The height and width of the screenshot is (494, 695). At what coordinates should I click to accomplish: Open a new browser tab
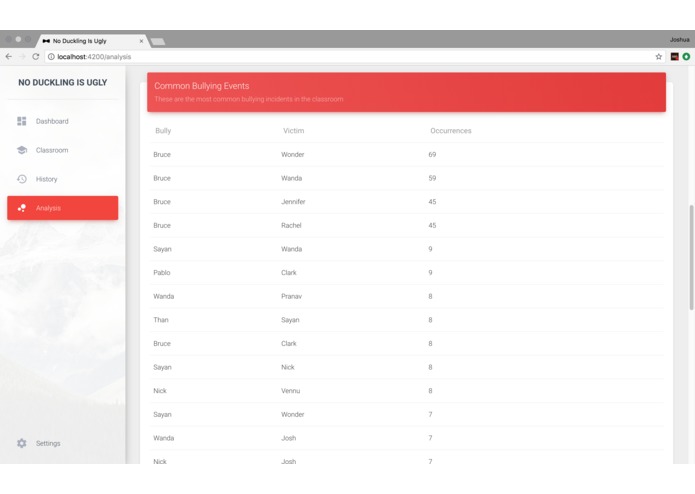coord(158,41)
